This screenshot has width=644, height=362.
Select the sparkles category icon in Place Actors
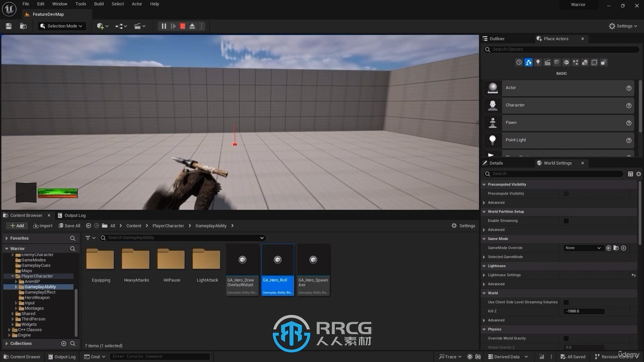tap(576, 62)
